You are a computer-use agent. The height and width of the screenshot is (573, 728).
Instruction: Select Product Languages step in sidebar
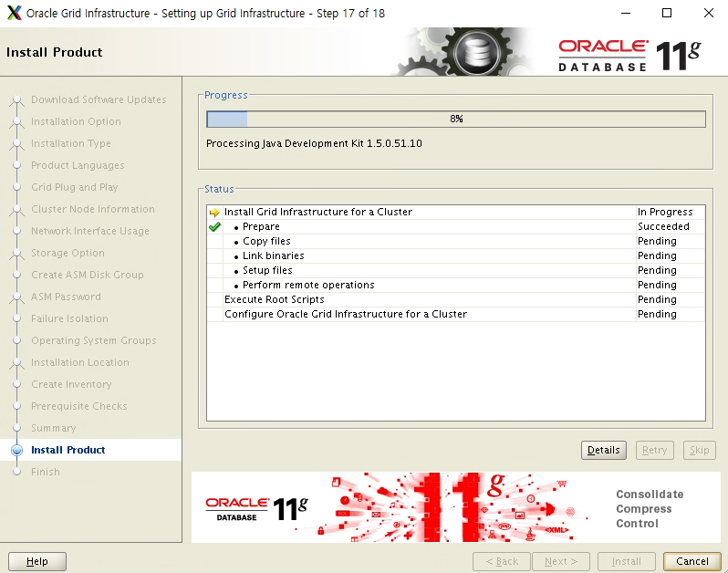point(78,165)
